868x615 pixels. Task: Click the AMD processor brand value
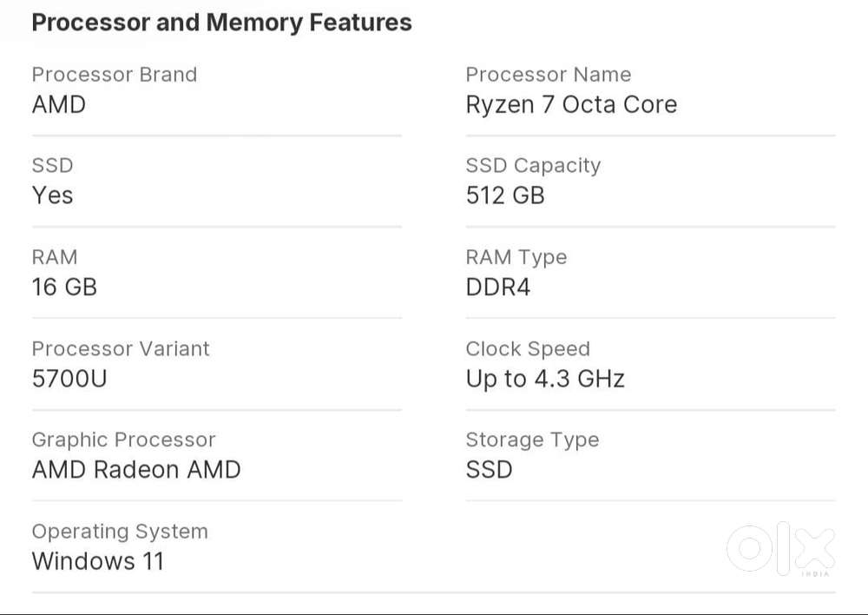(x=59, y=105)
